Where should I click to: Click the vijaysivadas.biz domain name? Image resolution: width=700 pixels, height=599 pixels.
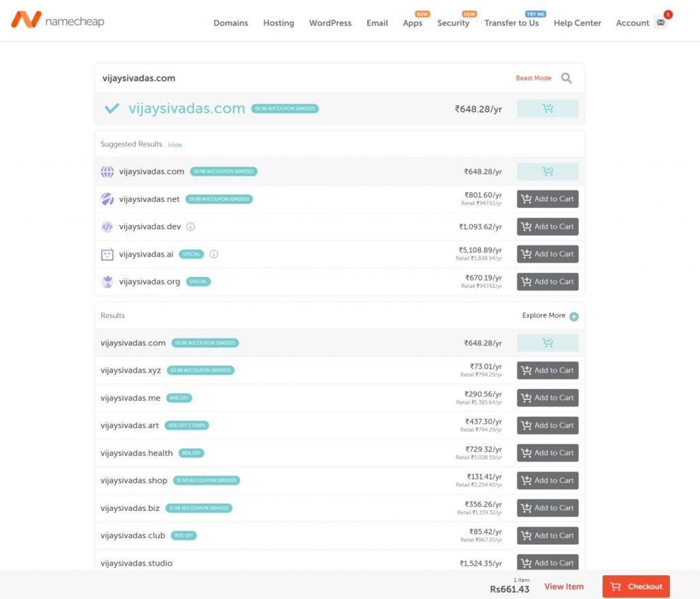[130, 508]
